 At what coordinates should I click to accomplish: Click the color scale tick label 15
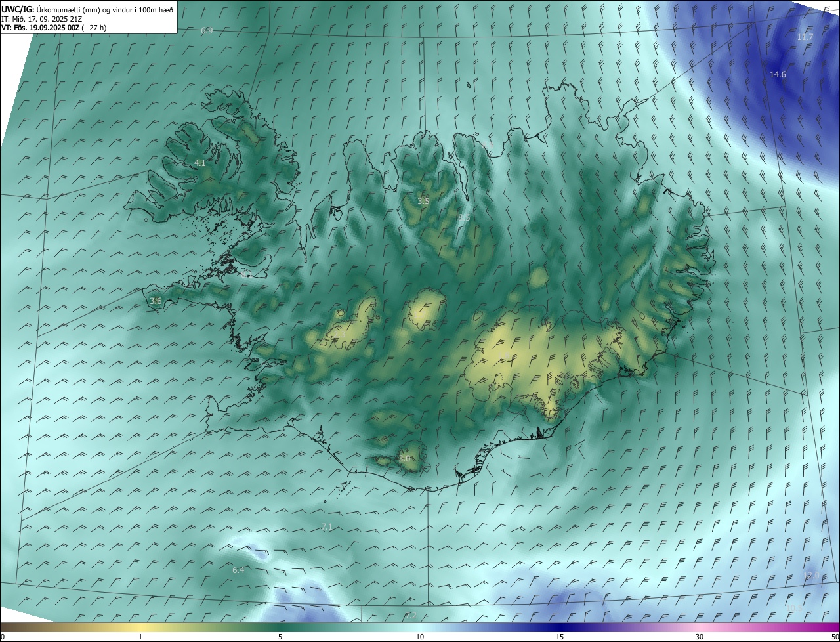560,637
